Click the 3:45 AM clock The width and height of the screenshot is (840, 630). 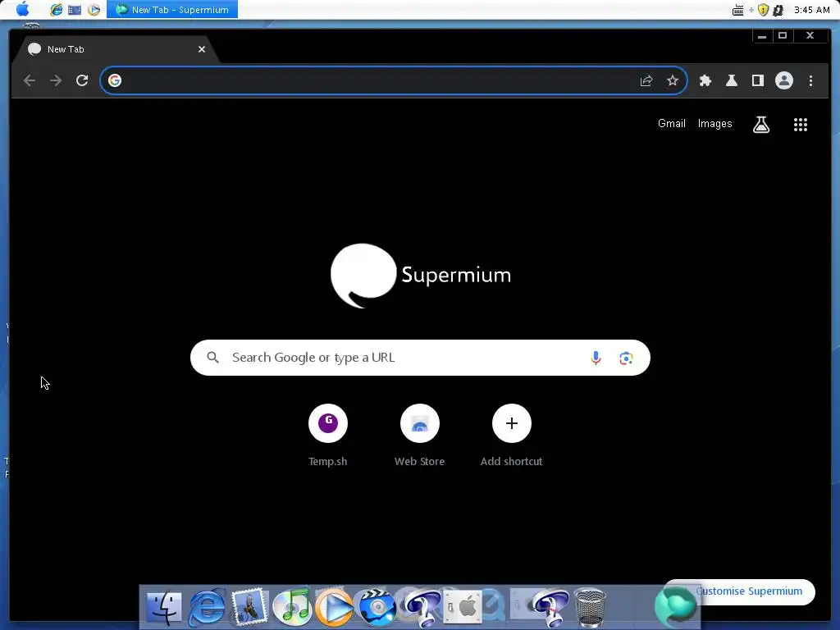click(811, 10)
